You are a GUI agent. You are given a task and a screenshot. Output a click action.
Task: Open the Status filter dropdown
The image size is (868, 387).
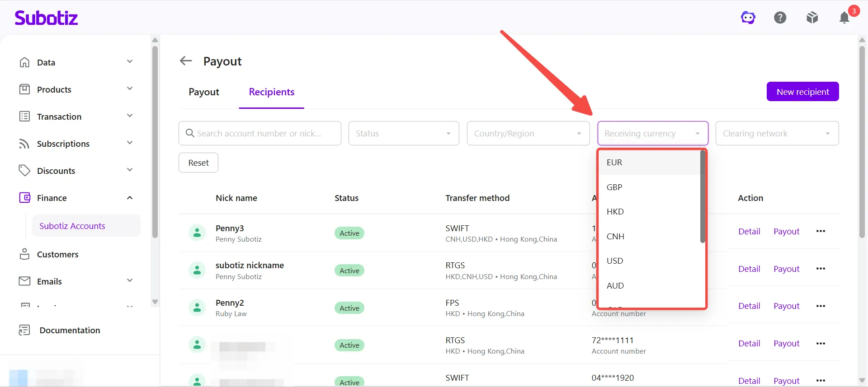click(x=404, y=133)
